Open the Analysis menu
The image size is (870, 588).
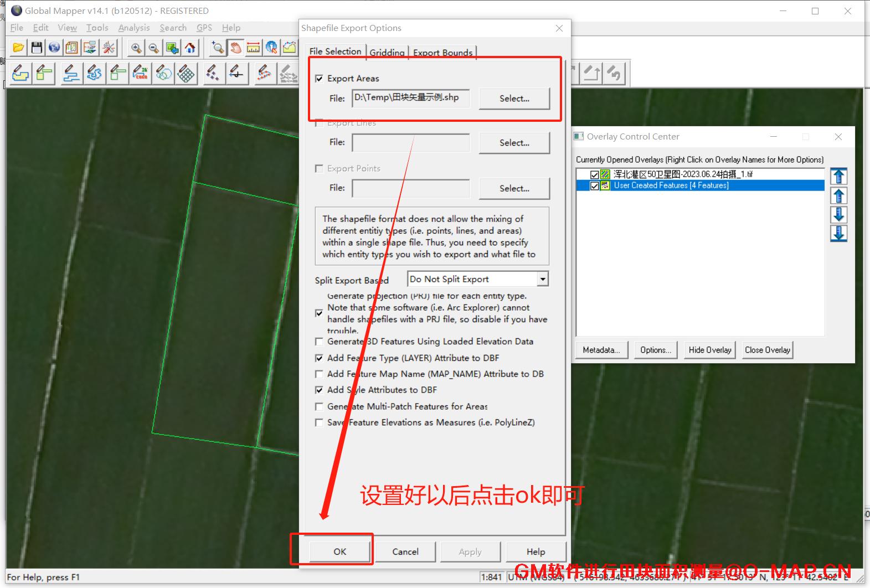(x=133, y=28)
